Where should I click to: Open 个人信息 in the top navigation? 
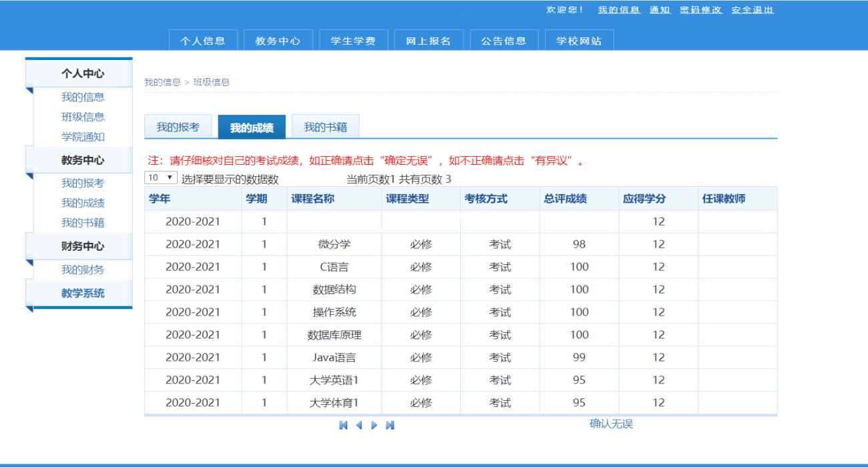click(x=203, y=40)
